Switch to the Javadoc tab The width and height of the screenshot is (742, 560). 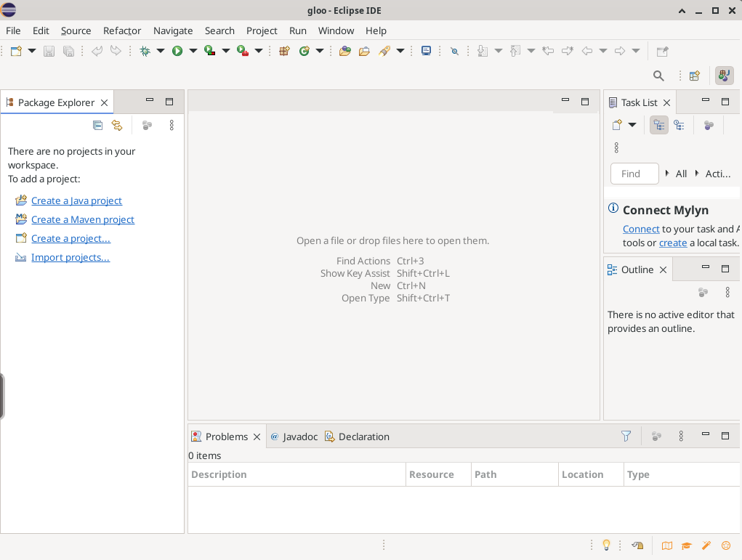pos(294,437)
